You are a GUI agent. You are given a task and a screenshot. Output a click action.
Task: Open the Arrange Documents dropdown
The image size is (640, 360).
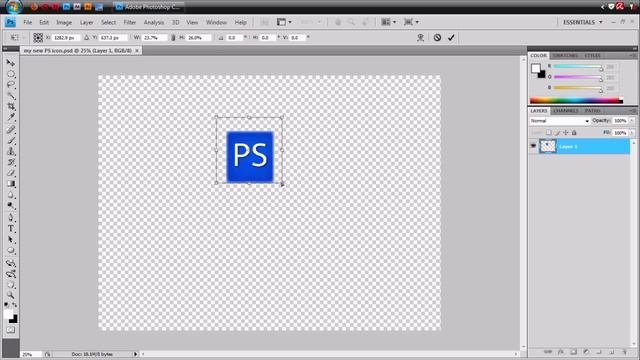[388, 22]
